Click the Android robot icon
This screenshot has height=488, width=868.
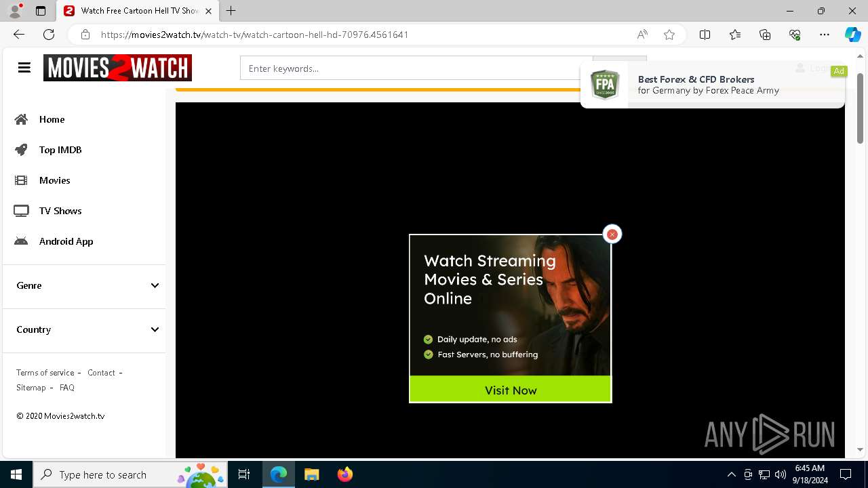(x=22, y=241)
